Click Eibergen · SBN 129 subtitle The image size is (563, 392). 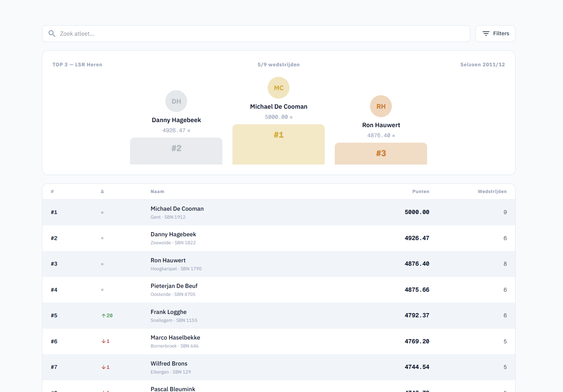(x=171, y=372)
